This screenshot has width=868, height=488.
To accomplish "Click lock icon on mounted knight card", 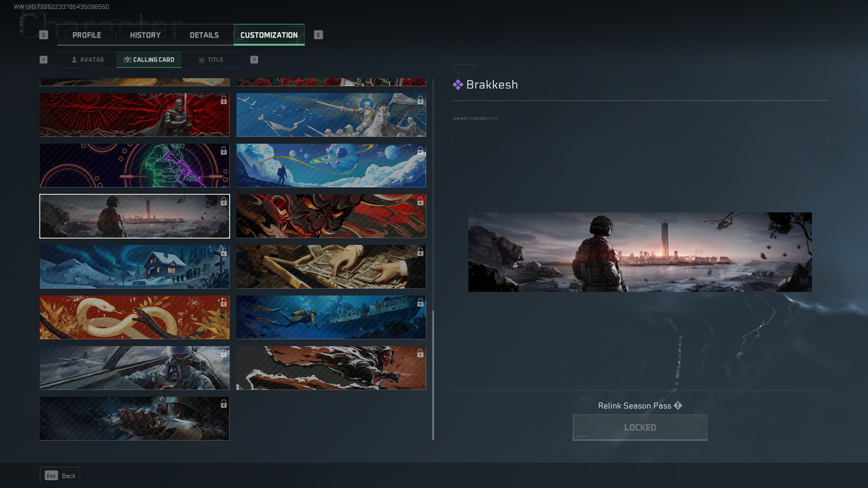I will pos(420,100).
